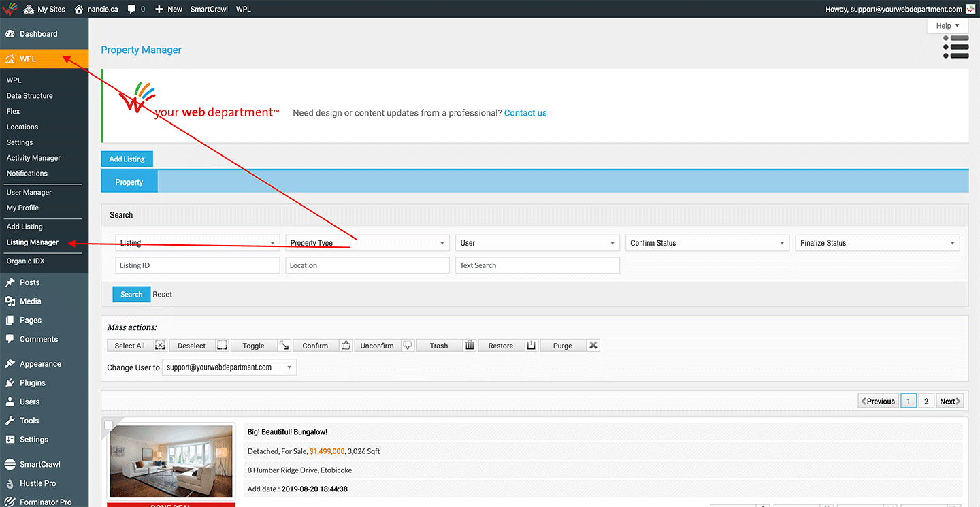The width and height of the screenshot is (980, 507).
Task: Open Listing Manager submenu item
Action: (33, 242)
